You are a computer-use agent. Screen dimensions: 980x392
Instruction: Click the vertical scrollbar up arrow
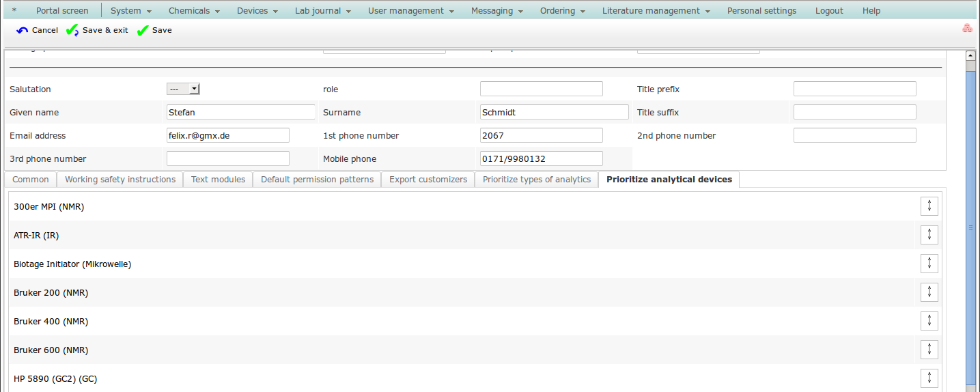click(970, 55)
